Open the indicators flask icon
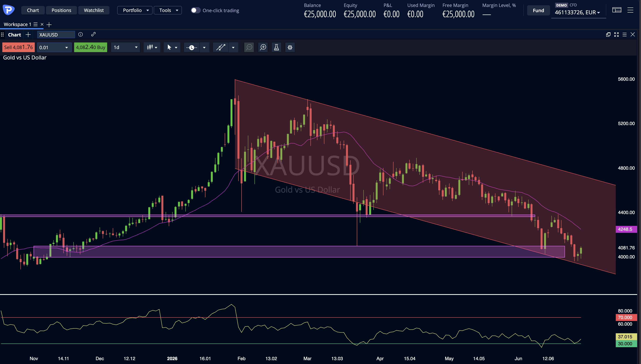This screenshot has height=364, width=641. click(x=276, y=47)
